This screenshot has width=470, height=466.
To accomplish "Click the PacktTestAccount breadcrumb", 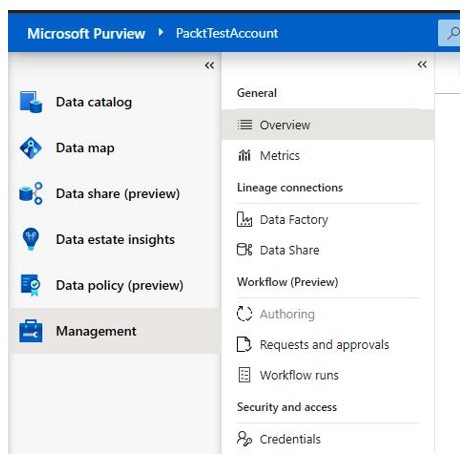I will [227, 33].
